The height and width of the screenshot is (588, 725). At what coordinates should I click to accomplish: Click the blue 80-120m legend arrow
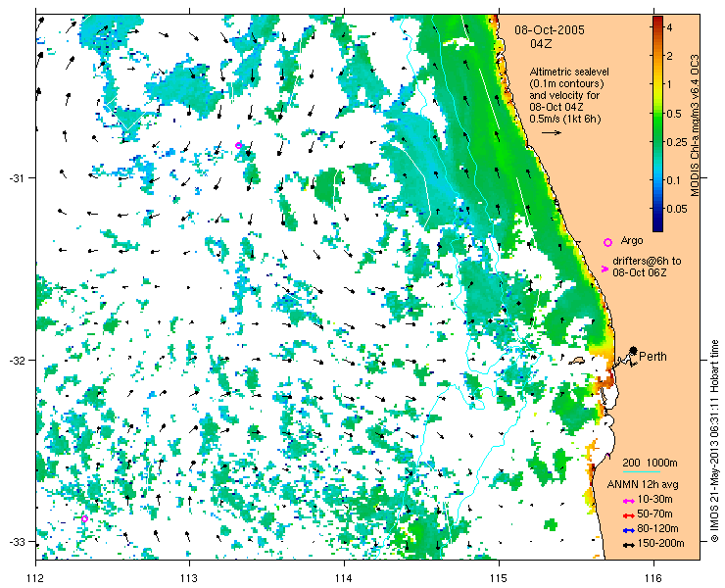(628, 530)
